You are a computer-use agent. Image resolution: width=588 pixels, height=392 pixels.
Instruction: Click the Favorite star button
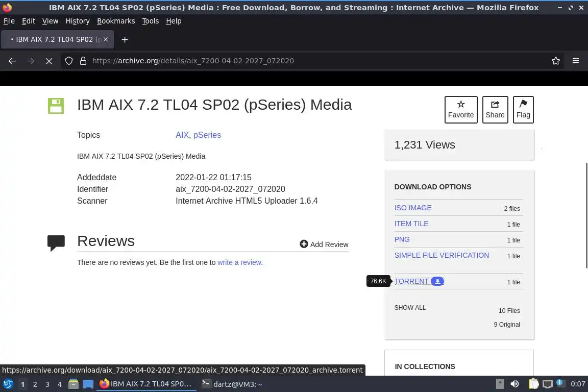coord(461,110)
